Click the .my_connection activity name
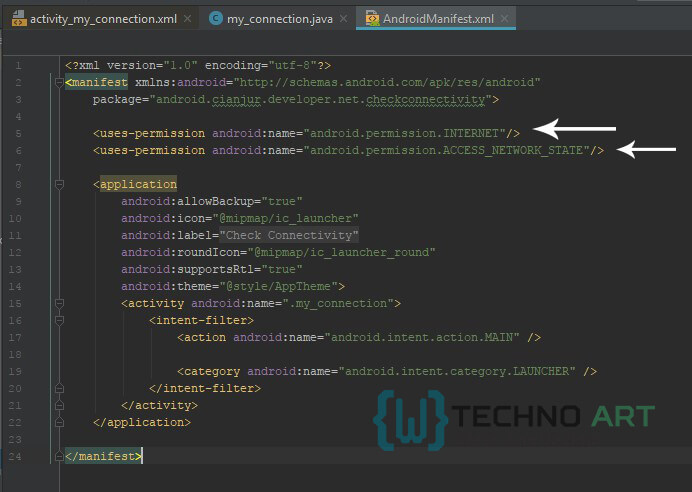This screenshot has height=492, width=692. [x=338, y=304]
